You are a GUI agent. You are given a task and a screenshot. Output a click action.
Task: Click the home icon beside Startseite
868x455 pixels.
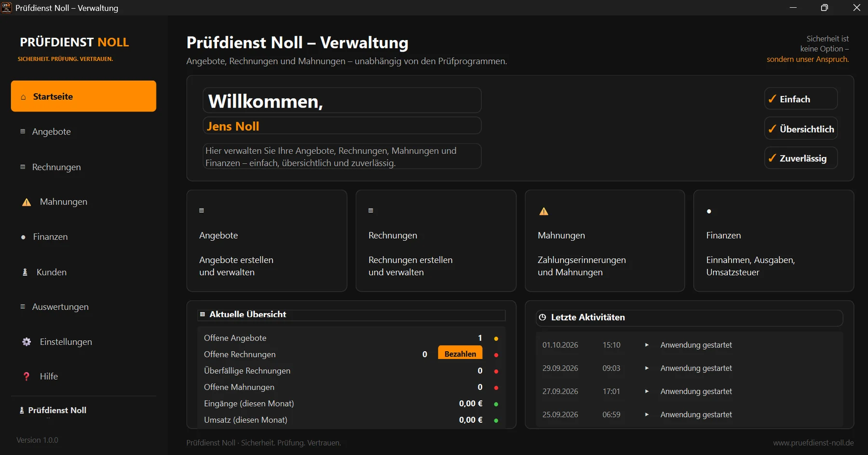23,97
